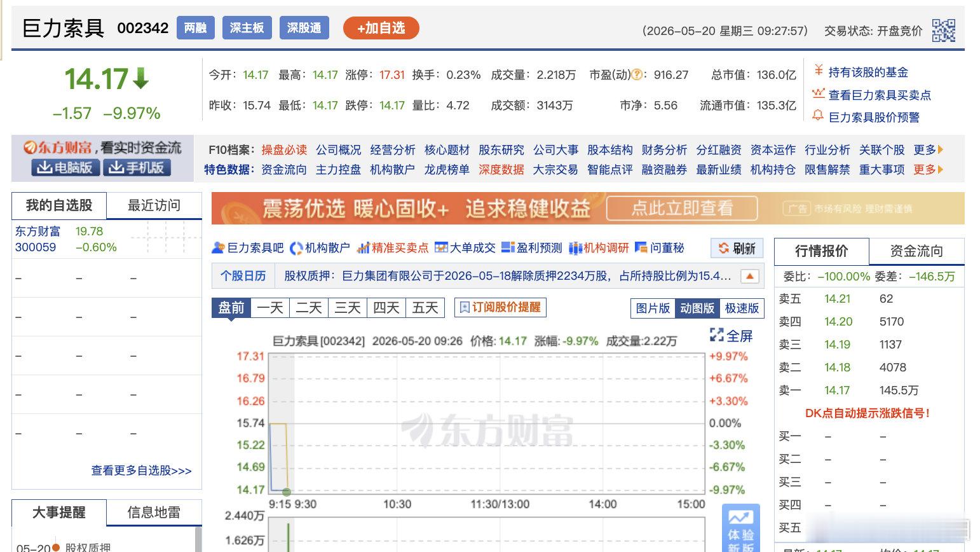The width and height of the screenshot is (980, 552).
Task: Open 主力控盘 link
Action: [x=338, y=170]
